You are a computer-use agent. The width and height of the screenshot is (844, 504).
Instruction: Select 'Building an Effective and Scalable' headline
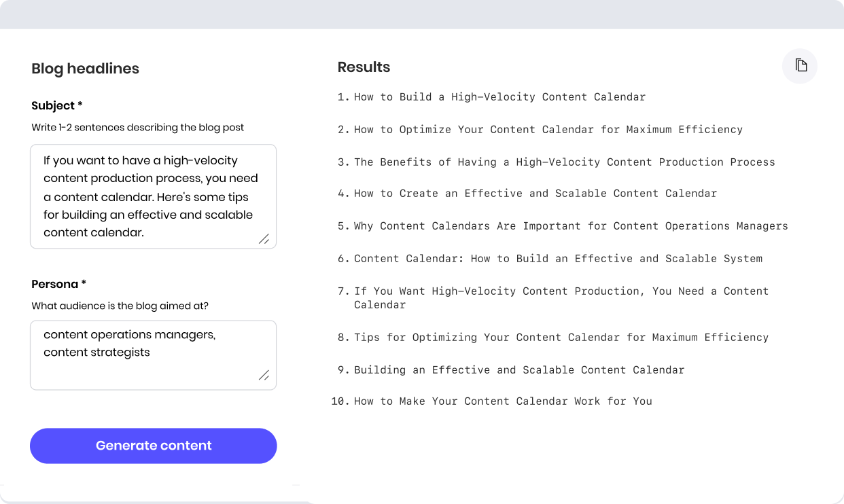[x=518, y=370]
